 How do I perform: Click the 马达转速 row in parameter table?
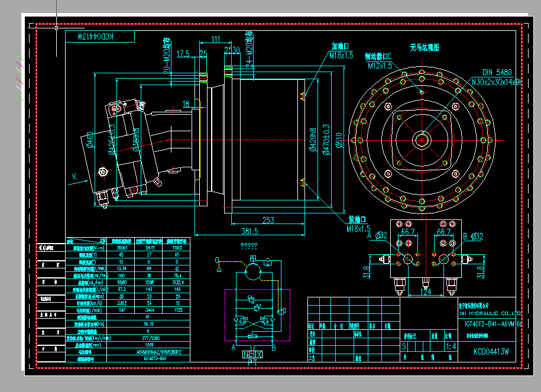89,308
